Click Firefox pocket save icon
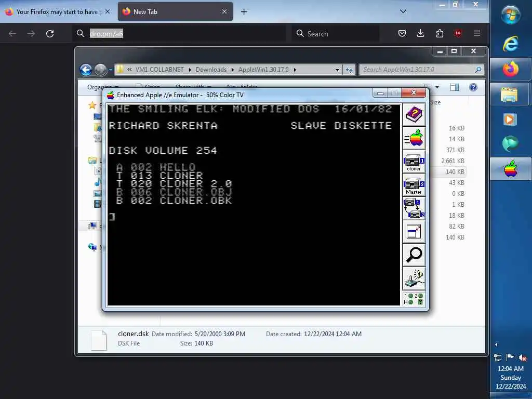Screen dimensions: 532x399 [402, 33]
